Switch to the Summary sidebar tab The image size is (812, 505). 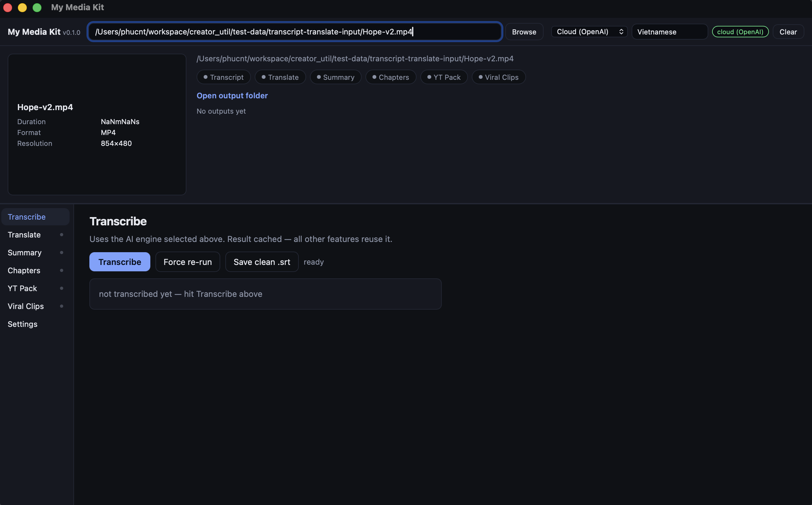tap(25, 253)
